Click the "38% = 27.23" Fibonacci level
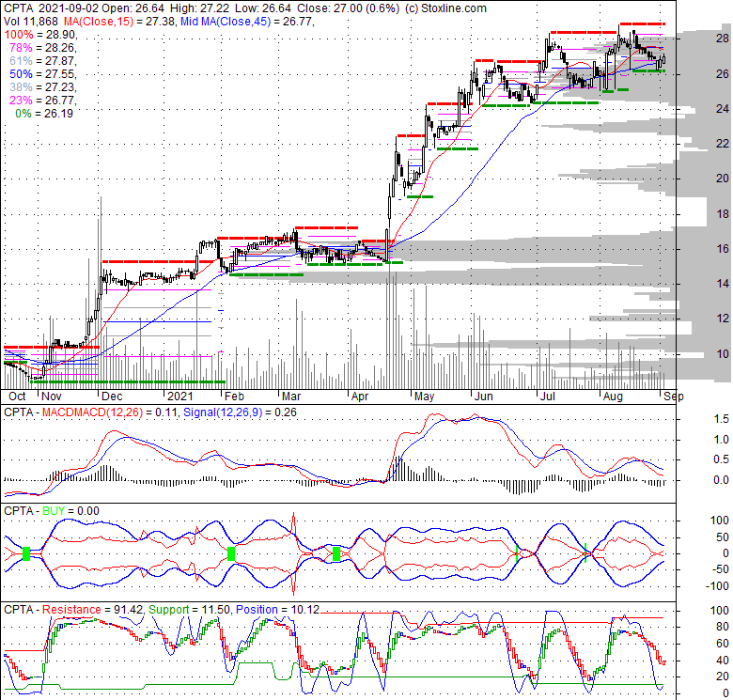 pos(43,87)
